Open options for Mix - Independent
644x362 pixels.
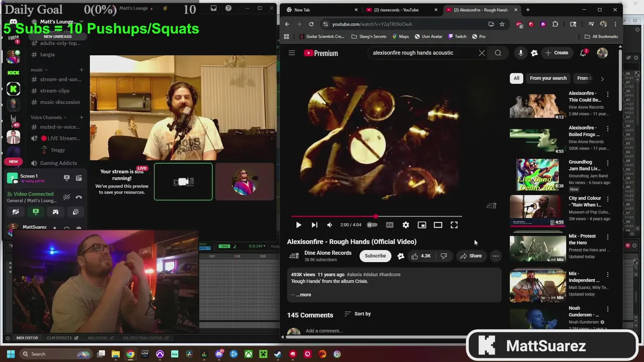[x=607, y=275]
